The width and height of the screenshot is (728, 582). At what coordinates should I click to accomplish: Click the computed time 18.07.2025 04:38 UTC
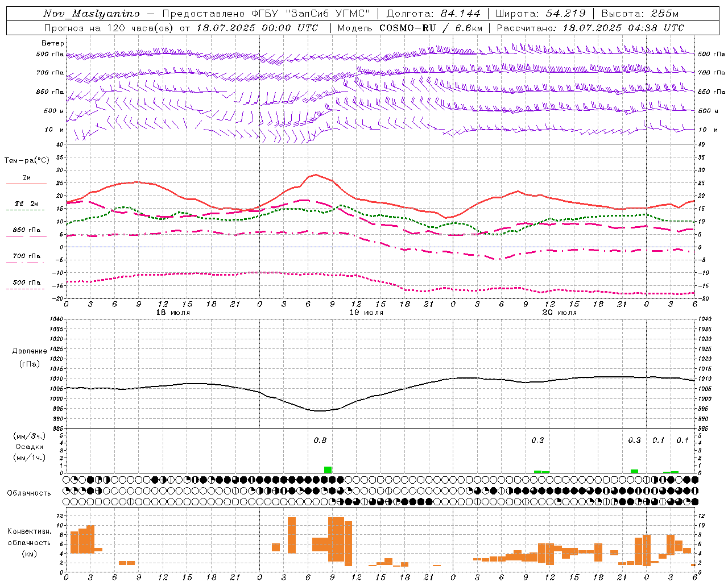tap(623, 28)
